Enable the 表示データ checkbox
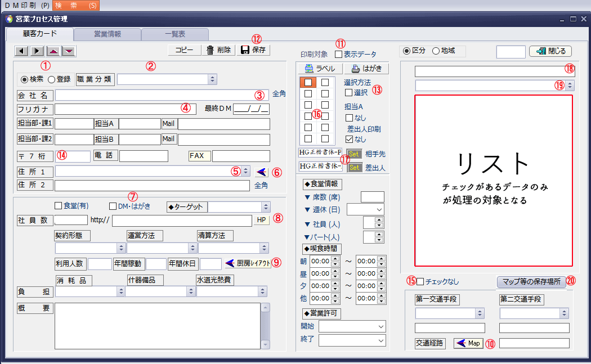Viewport: 591px width, 364px height. click(338, 55)
